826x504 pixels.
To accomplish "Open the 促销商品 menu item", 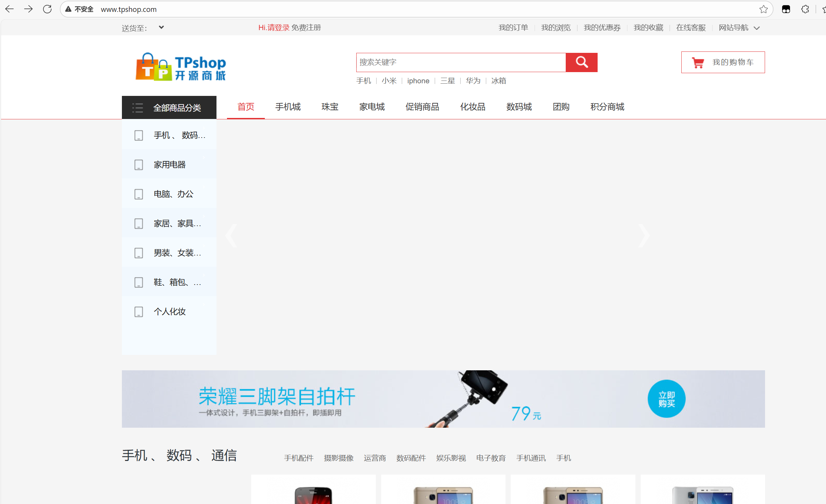I will (x=422, y=107).
